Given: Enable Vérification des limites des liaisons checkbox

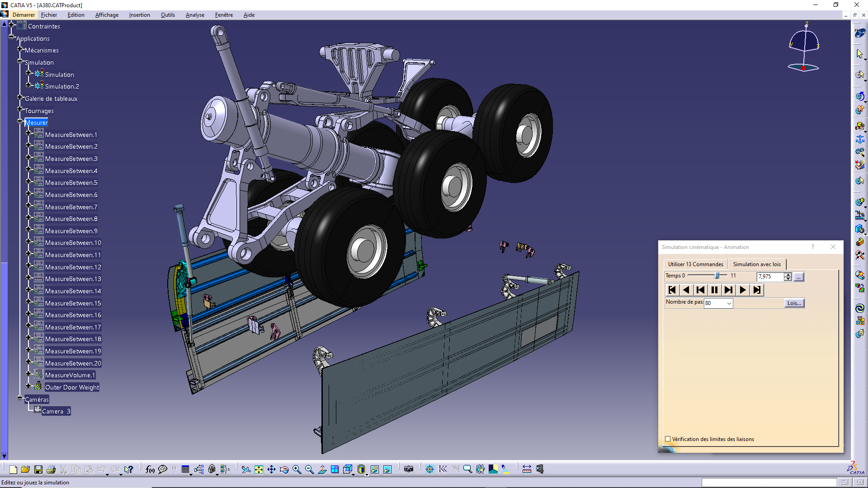Looking at the screenshot, I should 668,439.
